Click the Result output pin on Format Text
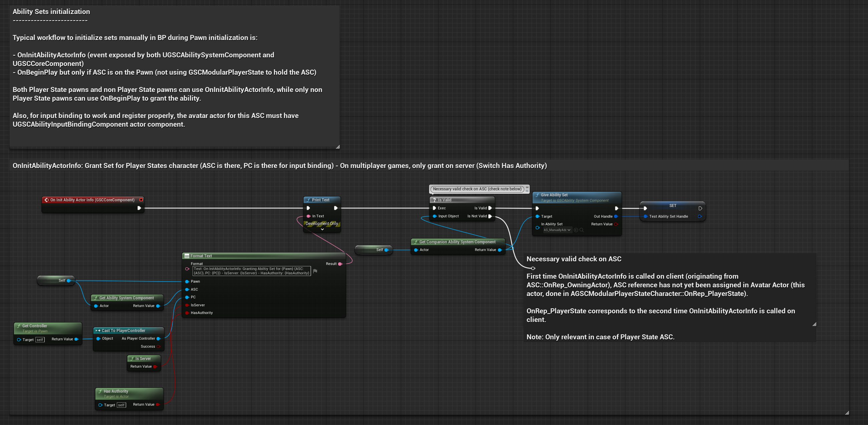This screenshot has height=425, width=868. (340, 264)
